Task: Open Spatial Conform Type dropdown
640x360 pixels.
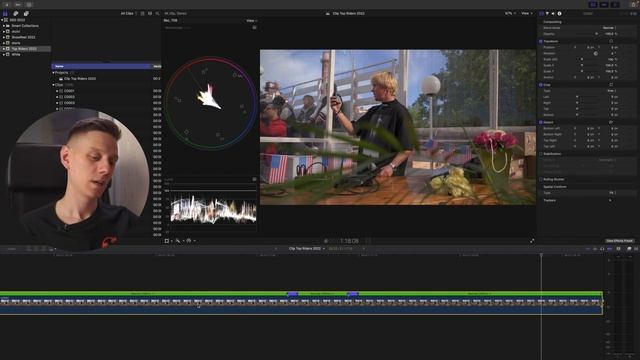Action: coord(612,193)
